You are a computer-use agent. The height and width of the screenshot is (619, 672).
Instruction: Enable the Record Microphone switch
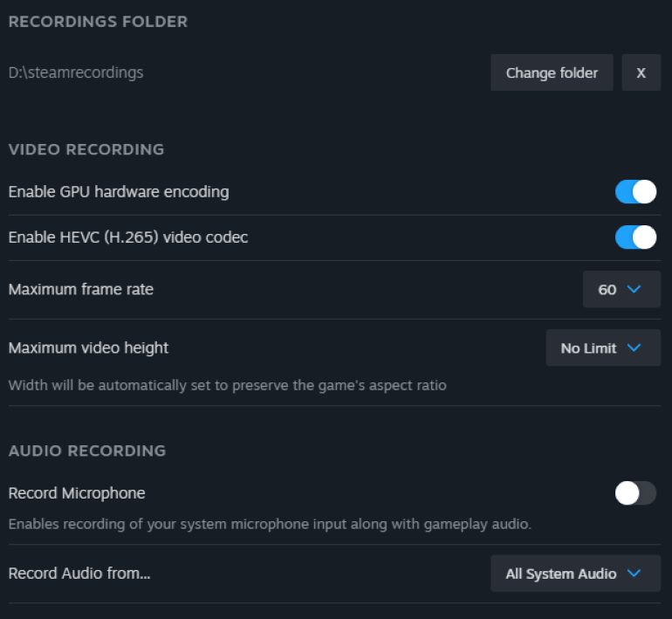(635, 493)
